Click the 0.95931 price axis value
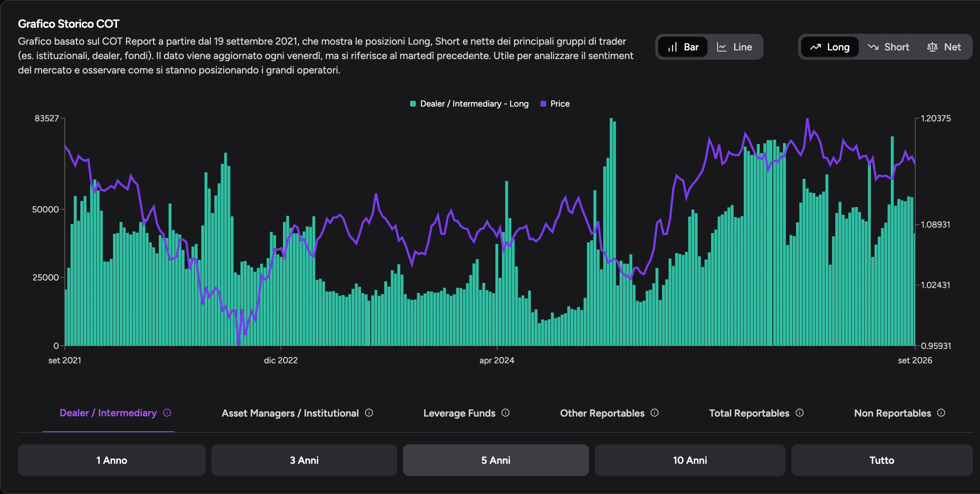 (935, 346)
